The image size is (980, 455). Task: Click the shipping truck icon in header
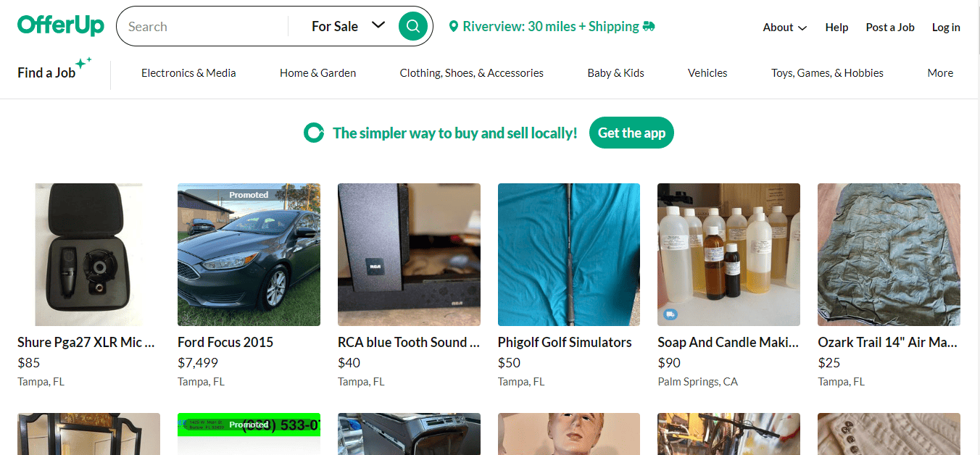(x=649, y=26)
